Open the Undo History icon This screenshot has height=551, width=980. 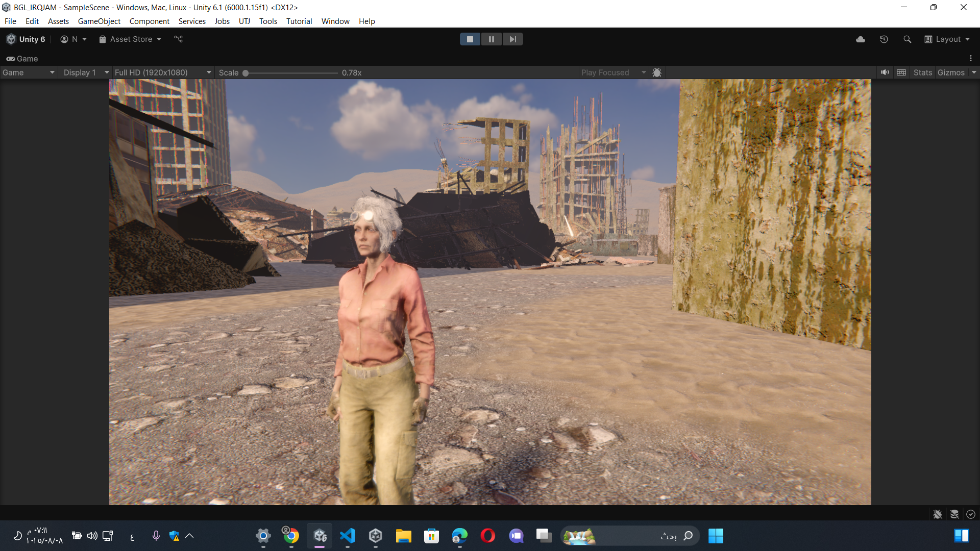coord(884,39)
